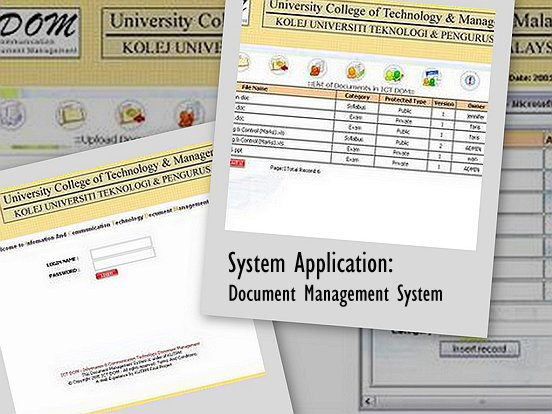Image resolution: width=552 pixels, height=414 pixels.
Task: Click the Insert record button in background window
Action: click(479, 349)
